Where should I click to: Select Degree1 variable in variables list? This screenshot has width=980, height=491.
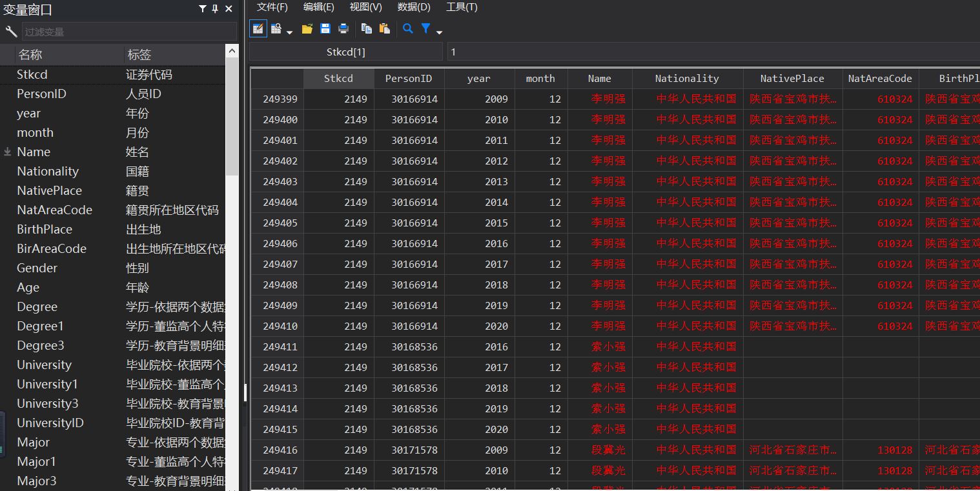[x=113, y=326]
